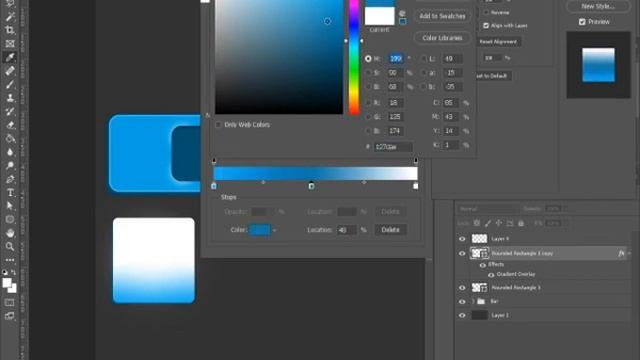Screen dimensions: 640x360
Task: Select the Blur tool
Action: (x=10, y=152)
